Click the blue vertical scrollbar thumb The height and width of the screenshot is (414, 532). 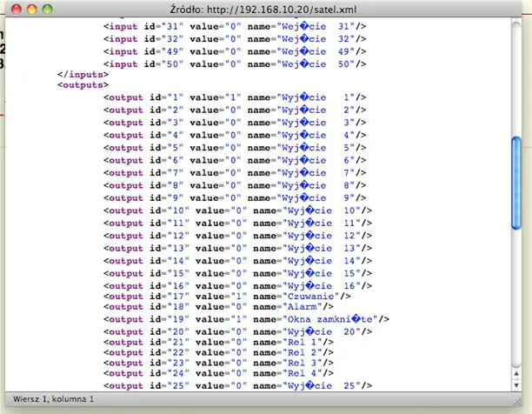pos(515,181)
